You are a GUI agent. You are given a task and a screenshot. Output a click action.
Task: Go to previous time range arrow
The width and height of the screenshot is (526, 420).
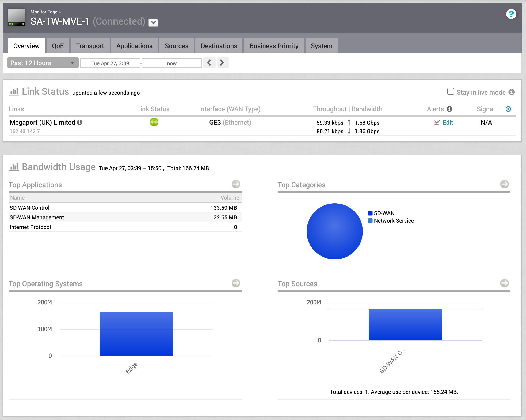(x=209, y=63)
